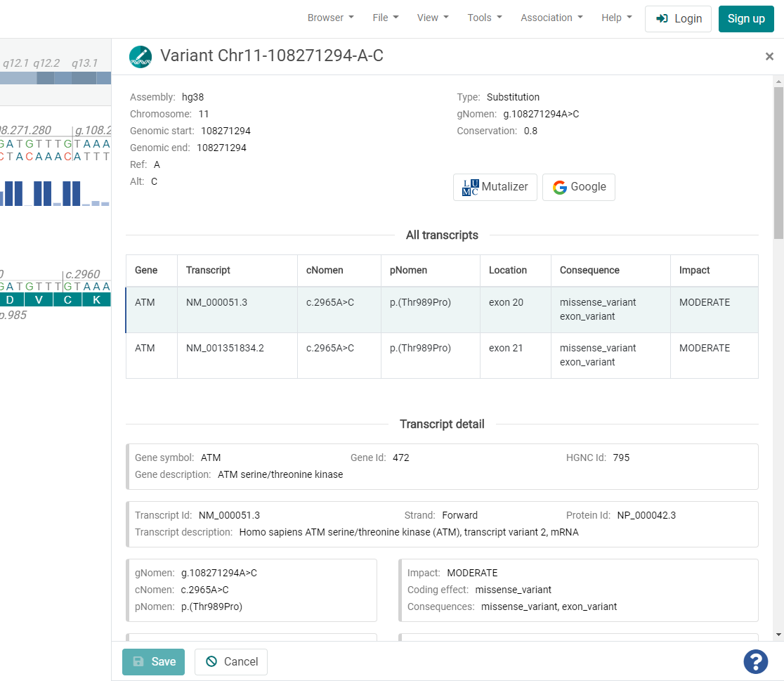This screenshot has height=681, width=784.
Task: Select the NM_001351834.2 transcript row
Action: pos(441,355)
